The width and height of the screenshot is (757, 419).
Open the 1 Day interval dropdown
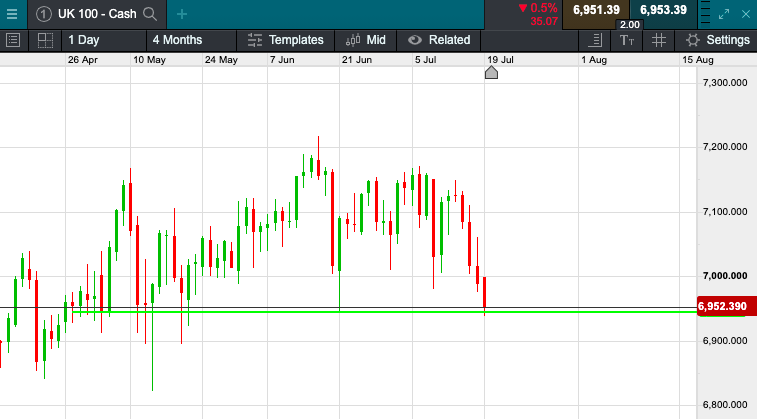(x=84, y=40)
